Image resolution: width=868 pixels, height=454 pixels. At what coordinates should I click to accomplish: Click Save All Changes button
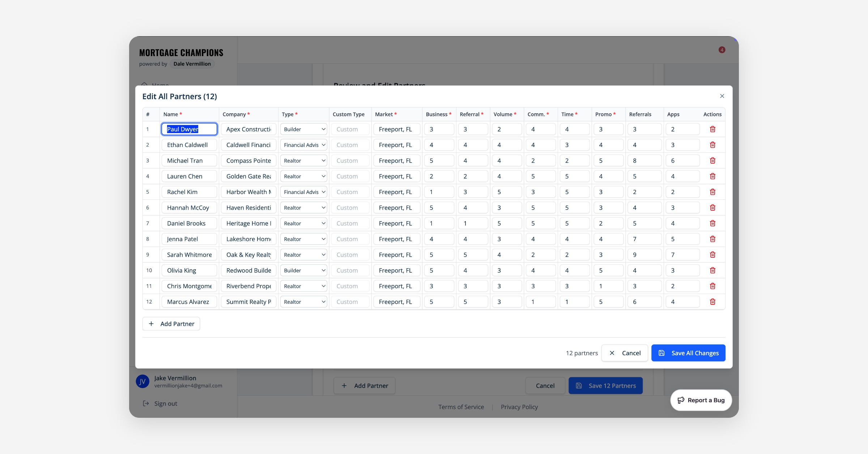pyautogui.click(x=688, y=353)
